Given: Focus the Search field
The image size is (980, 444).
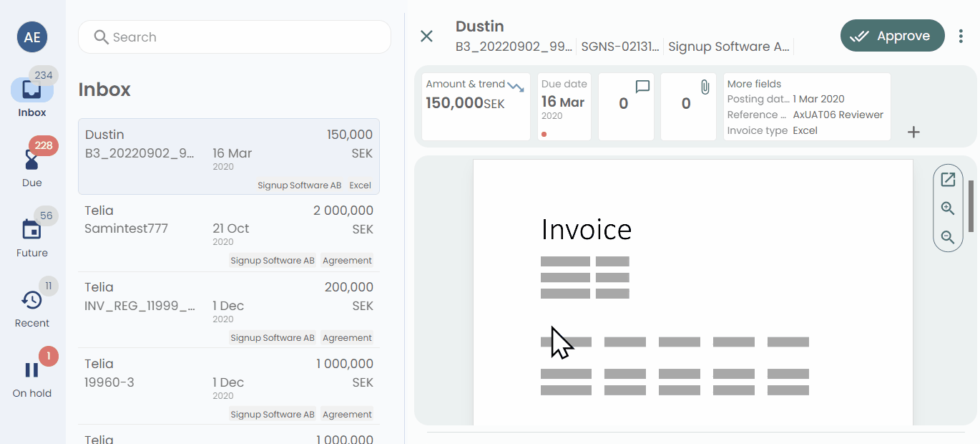Looking at the screenshot, I should (x=235, y=37).
